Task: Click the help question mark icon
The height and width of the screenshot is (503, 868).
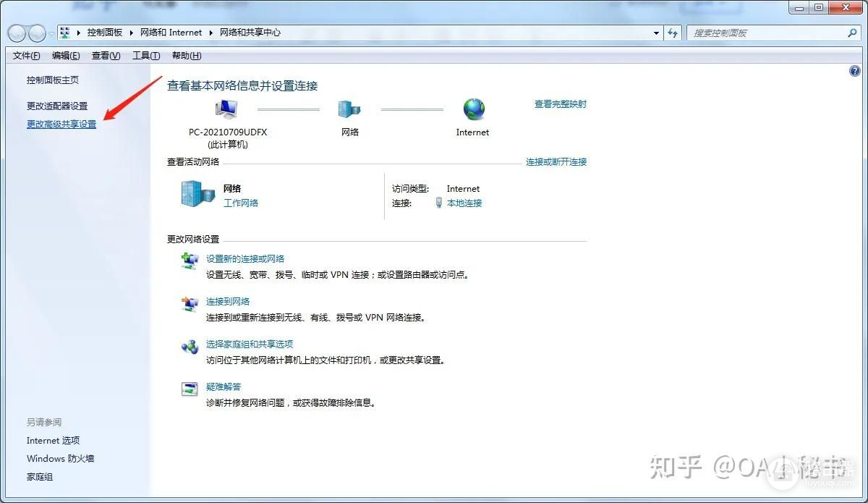Action: [x=854, y=71]
